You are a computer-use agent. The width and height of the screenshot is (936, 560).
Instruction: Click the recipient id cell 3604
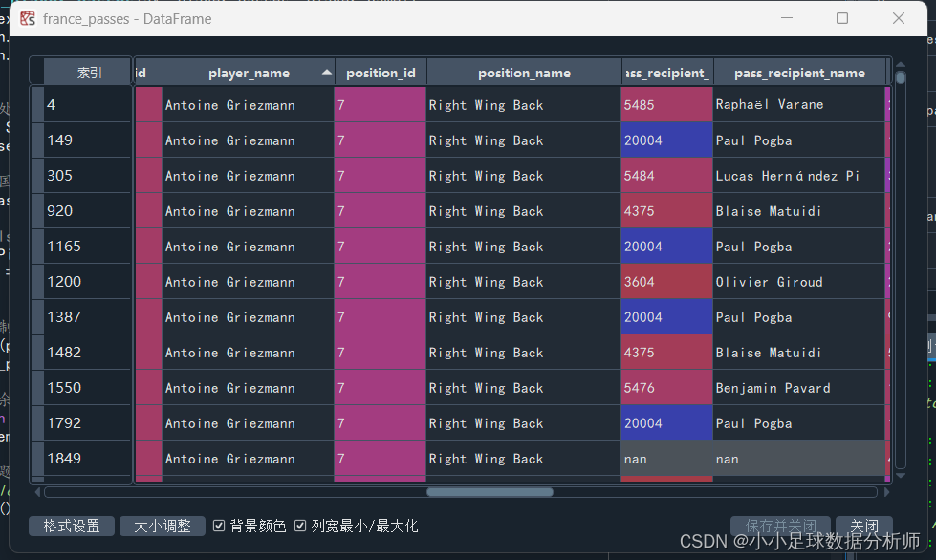[666, 282]
